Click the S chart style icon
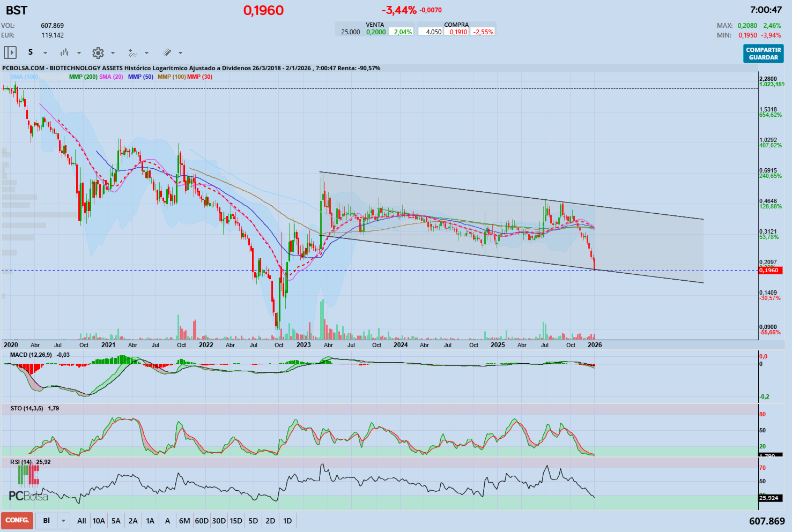 (x=31, y=53)
